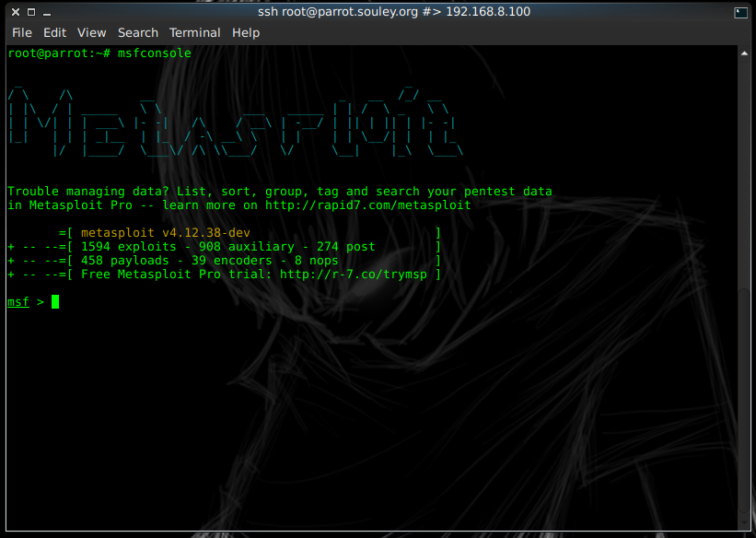Minimize the terminal using underscore icon

[x=47, y=13]
